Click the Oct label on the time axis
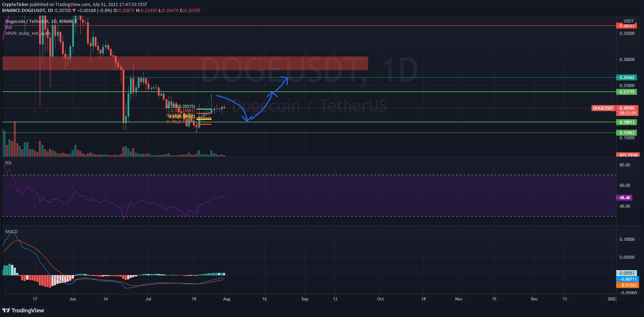The image size is (644, 317). [x=380, y=299]
